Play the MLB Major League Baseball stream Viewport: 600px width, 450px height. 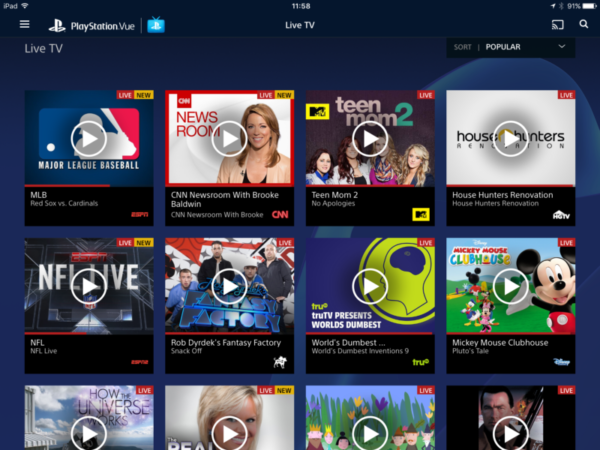pyautogui.click(x=88, y=139)
